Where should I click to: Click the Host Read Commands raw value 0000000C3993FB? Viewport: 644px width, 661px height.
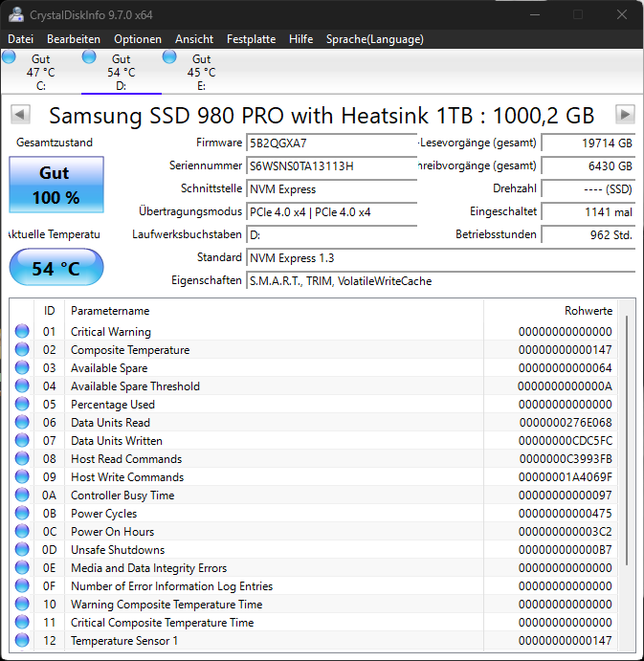(x=566, y=459)
